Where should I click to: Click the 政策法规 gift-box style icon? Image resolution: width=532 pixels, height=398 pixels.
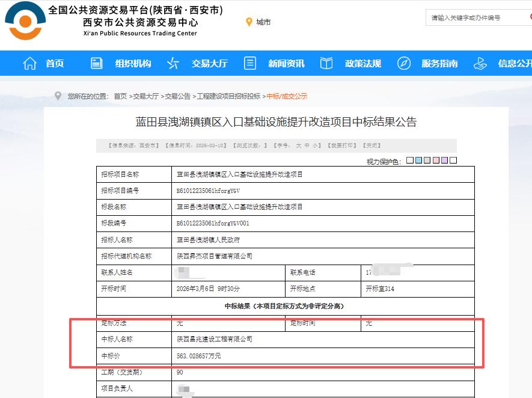point(326,63)
